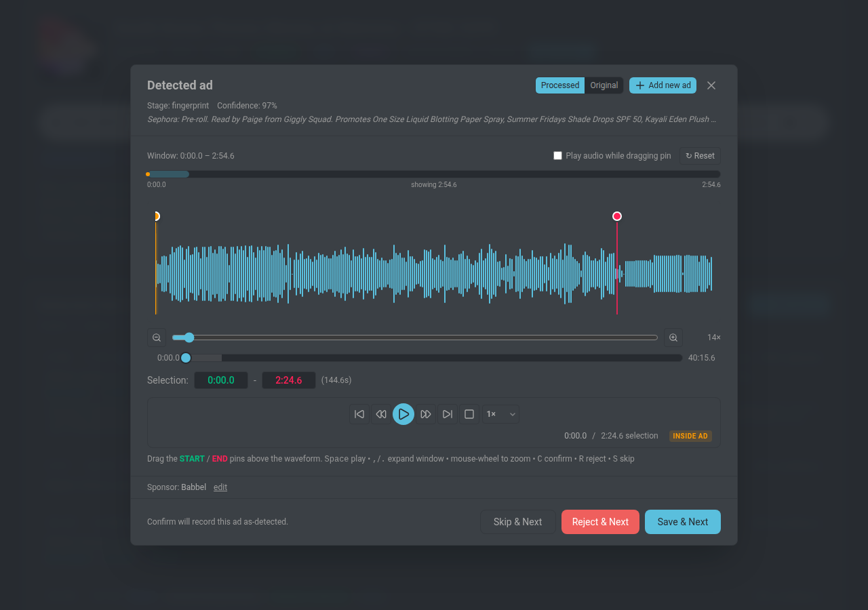The image size is (868, 610).
Task: Stop playback using the square stop icon
Action: [469, 414]
